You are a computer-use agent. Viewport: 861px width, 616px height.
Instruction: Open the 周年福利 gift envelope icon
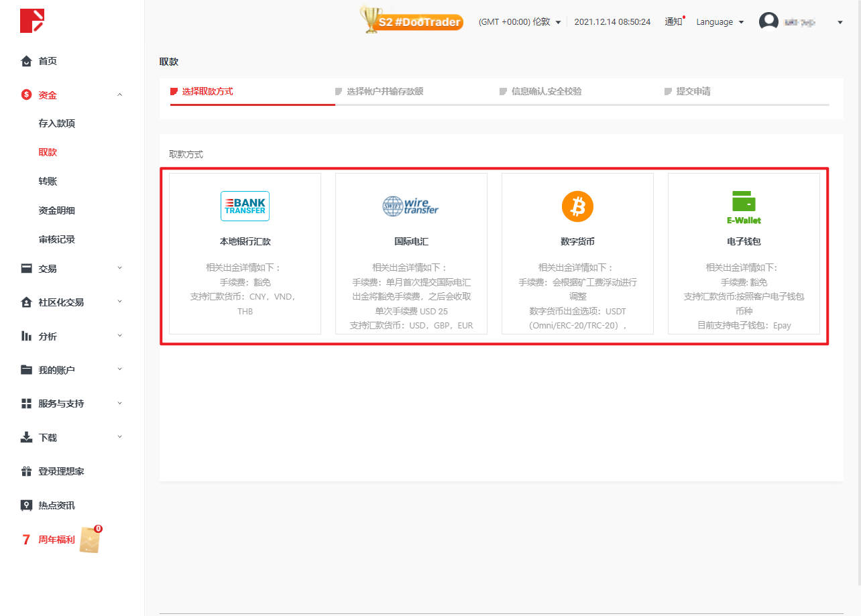point(91,540)
